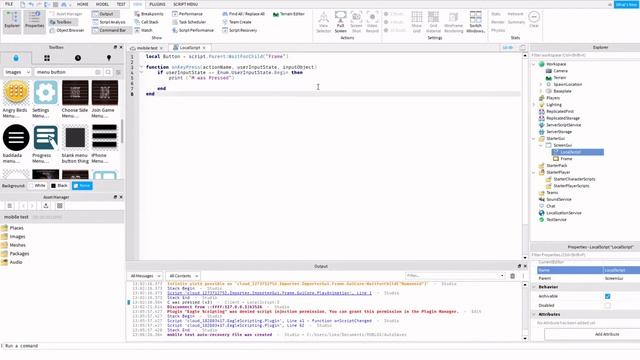The height and width of the screenshot is (360, 640).
Task: Select the Toolbox Creations lightbulb tab
Action: coord(109,58)
